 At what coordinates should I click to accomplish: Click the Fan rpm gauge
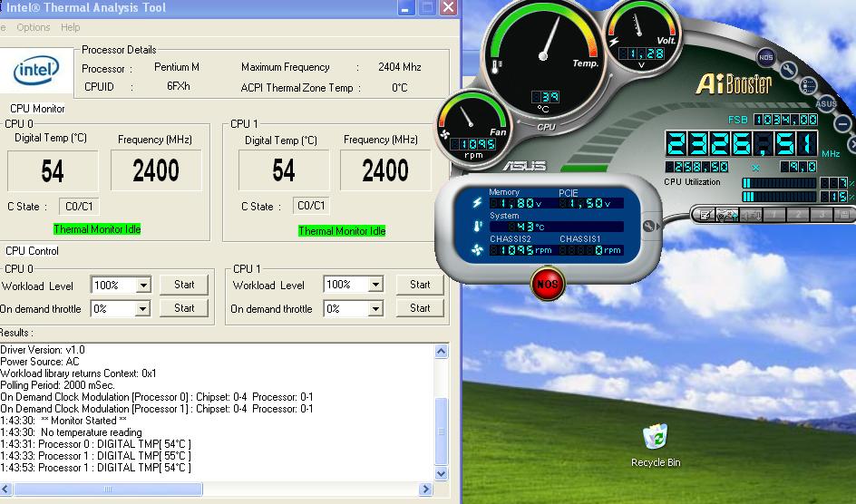click(x=473, y=130)
